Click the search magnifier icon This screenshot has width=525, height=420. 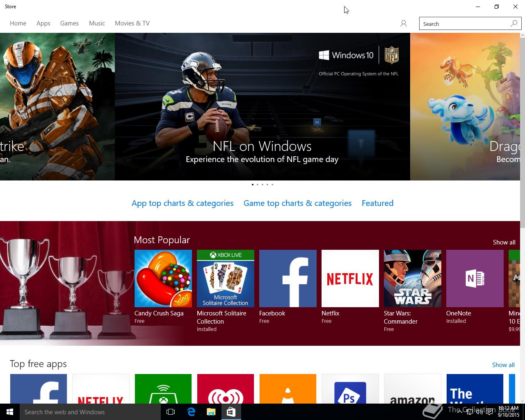pyautogui.click(x=514, y=23)
